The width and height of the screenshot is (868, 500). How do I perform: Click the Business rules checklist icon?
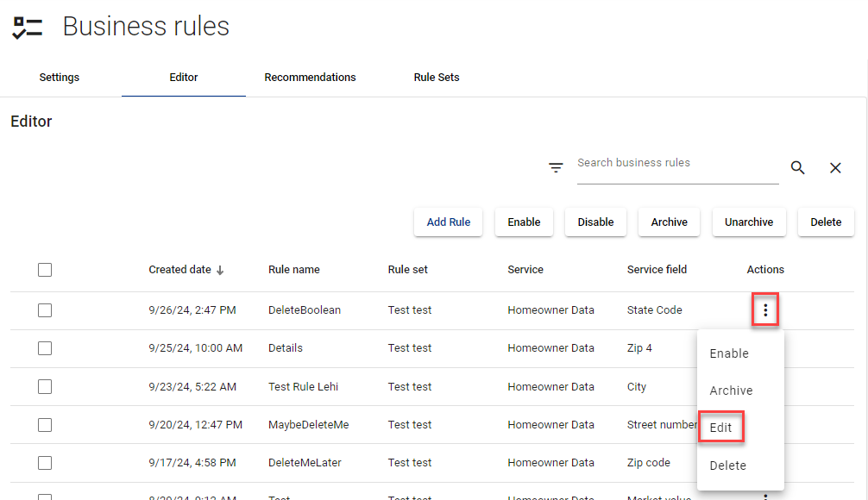tap(28, 28)
